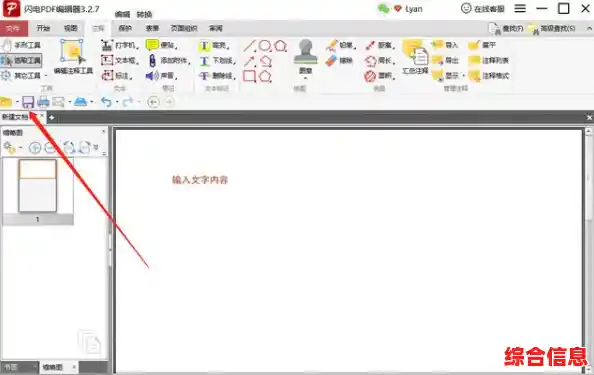Switch to the View (视图) ribbon tab

tap(70, 28)
